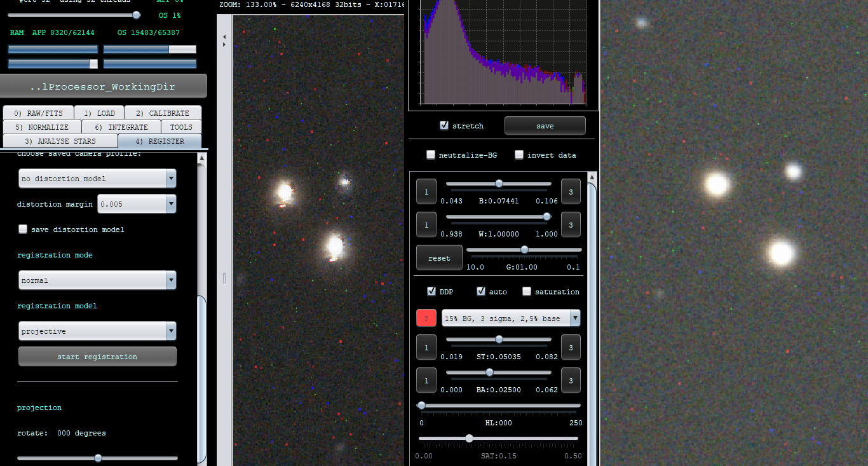Open the registration mode "normal" dropdown
The image size is (868, 466).
(x=97, y=280)
